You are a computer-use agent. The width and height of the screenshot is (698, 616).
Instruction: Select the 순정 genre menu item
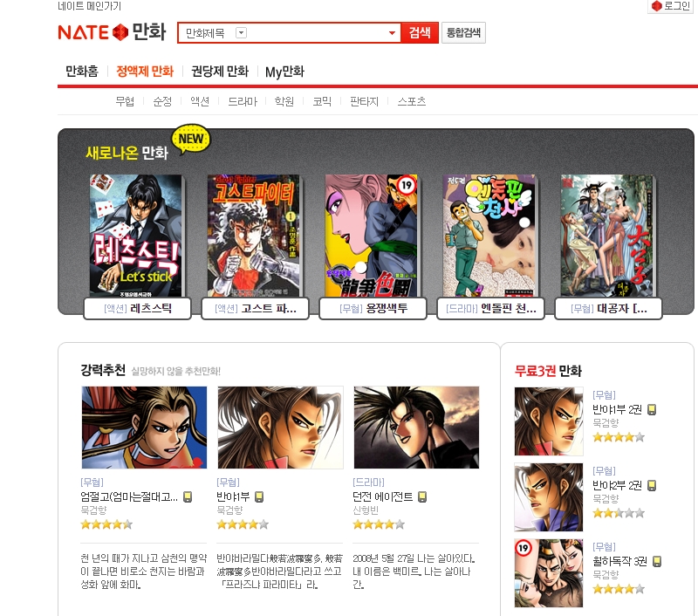pos(162,101)
